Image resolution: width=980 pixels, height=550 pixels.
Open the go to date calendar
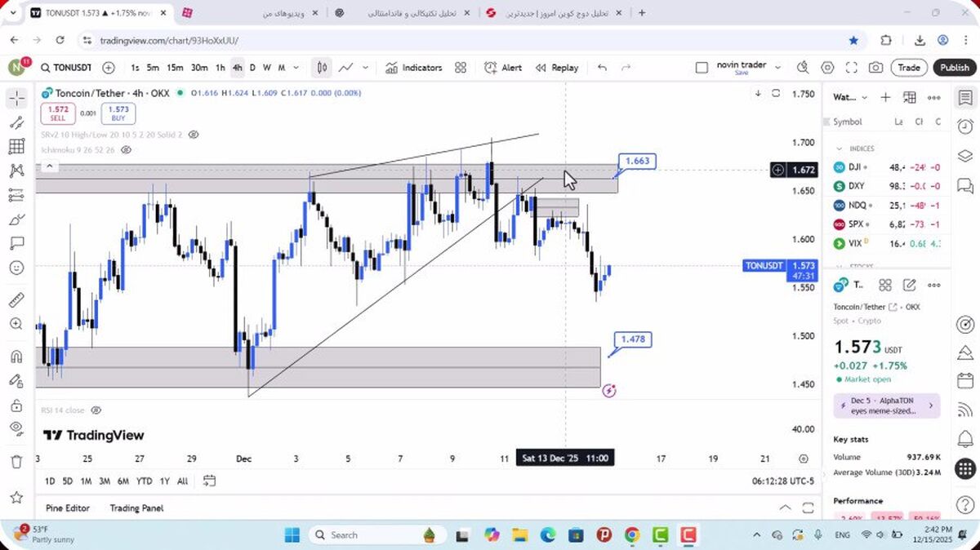click(209, 481)
